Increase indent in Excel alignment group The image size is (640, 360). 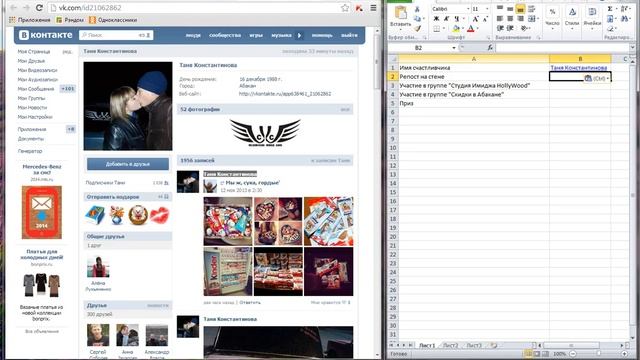tap(510, 28)
